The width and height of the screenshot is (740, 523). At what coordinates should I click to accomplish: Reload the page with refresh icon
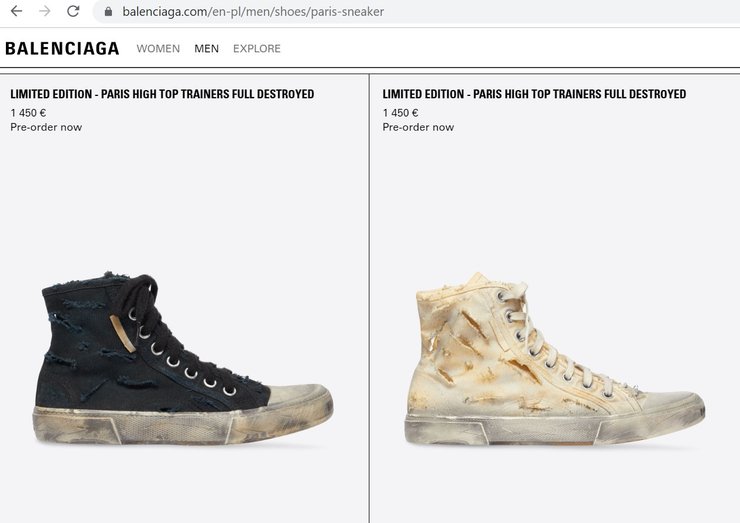point(73,11)
